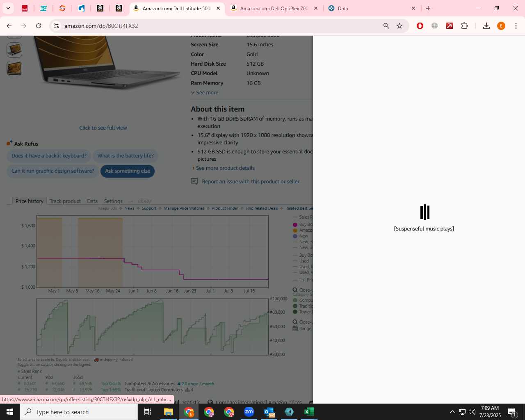This screenshot has width=525, height=420.
Task: Toggle Used price legend entry
Action: click(x=301, y=261)
